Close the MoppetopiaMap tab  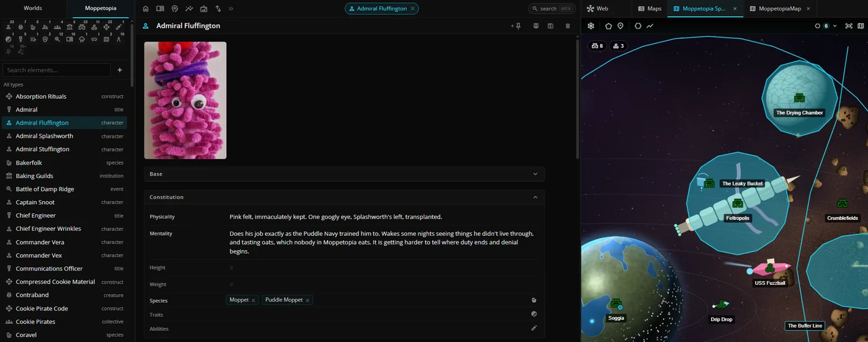tap(808, 9)
